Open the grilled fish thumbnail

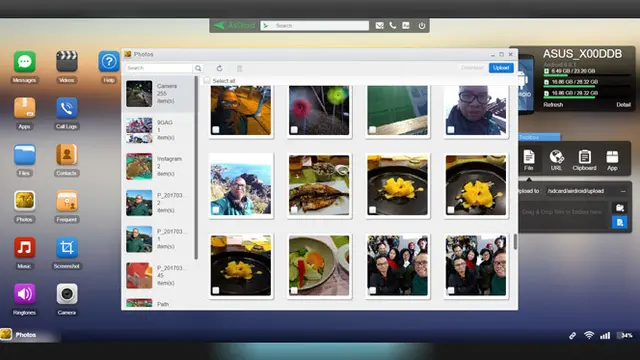[x=319, y=185]
